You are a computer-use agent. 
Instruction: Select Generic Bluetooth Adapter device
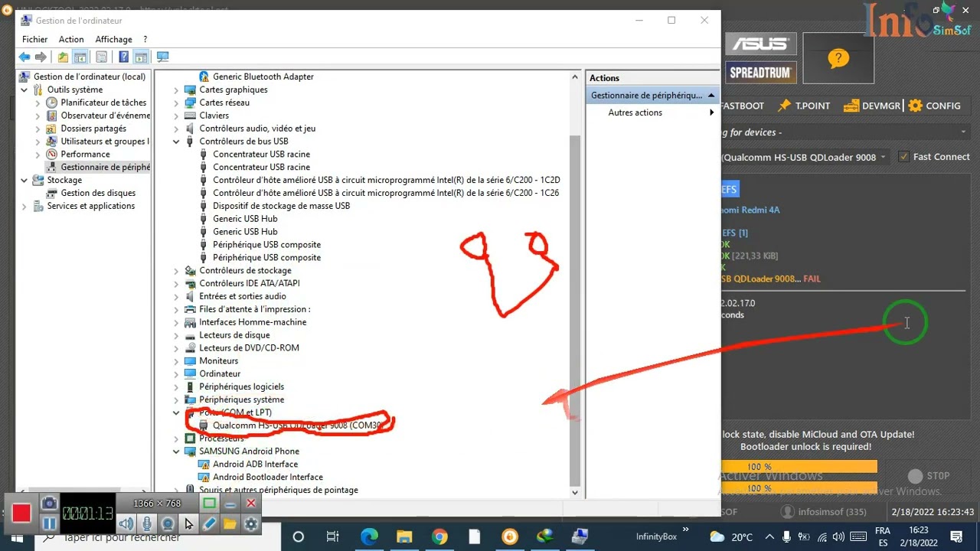[x=263, y=77]
